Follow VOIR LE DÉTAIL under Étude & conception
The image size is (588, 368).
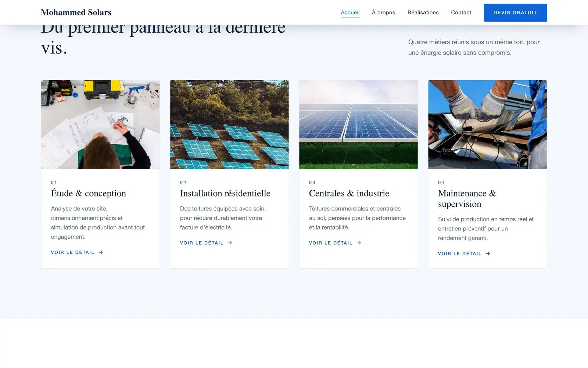tap(77, 252)
